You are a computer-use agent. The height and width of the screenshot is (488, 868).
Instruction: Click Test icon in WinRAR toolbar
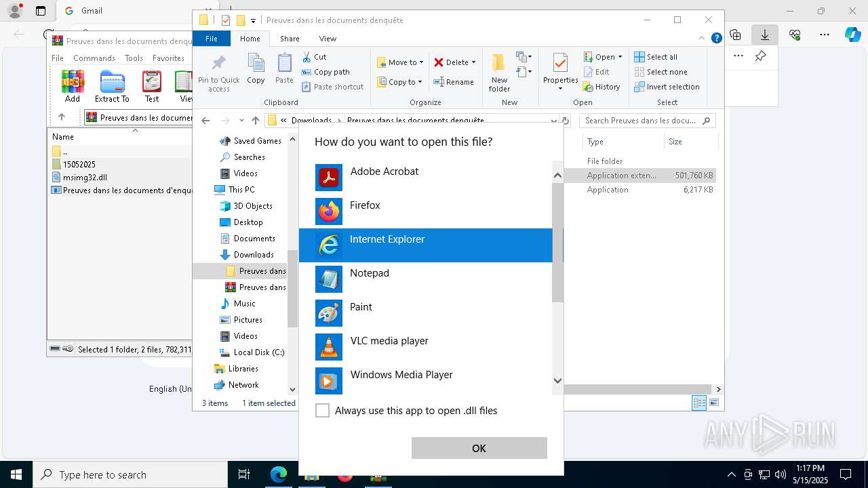coord(152,87)
